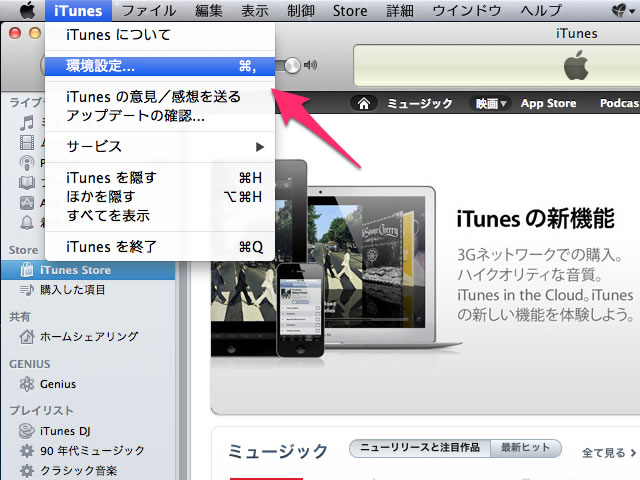This screenshot has width=640, height=480.
Task: Choose iTunes を終了
Action: [160, 247]
